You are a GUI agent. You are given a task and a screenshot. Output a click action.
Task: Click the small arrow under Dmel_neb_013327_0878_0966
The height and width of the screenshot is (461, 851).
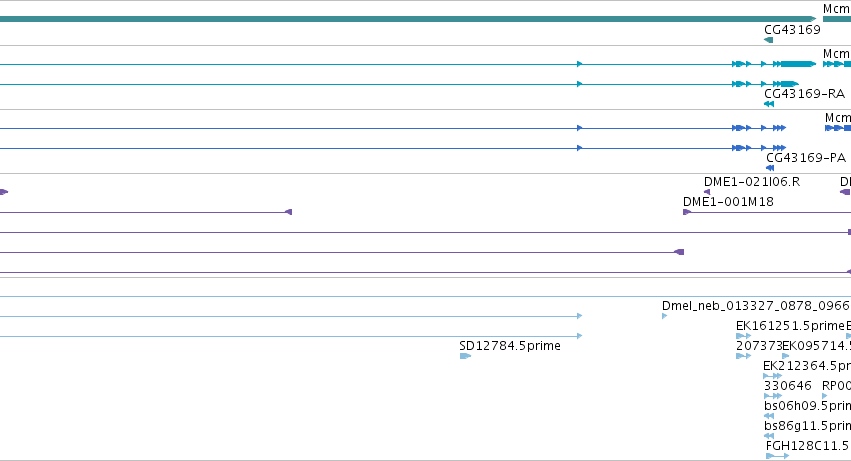point(664,316)
